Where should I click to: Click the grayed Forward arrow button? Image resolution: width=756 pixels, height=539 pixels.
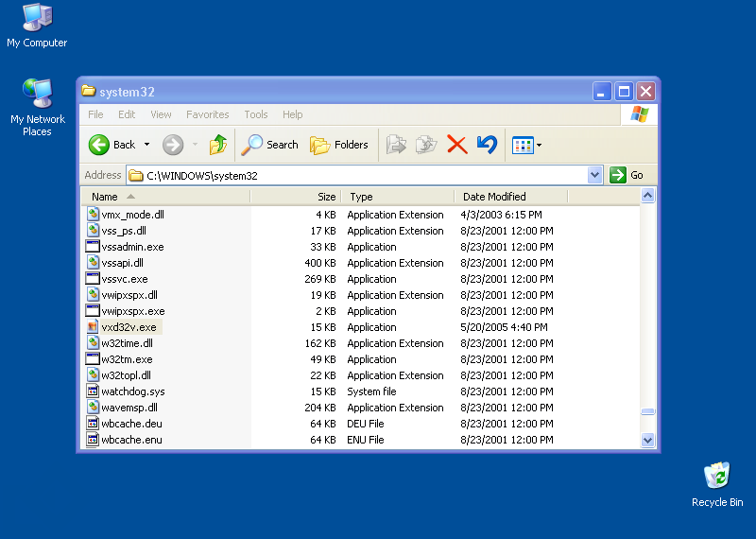pos(173,145)
